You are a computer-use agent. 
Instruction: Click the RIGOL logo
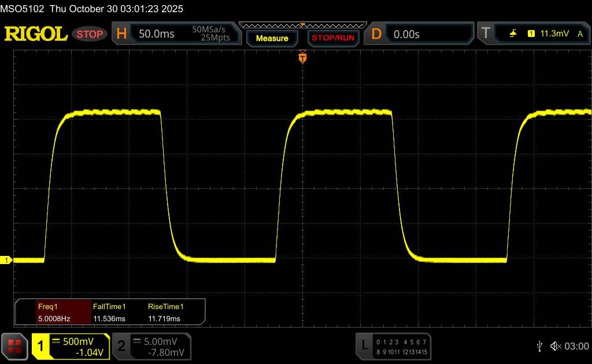[x=36, y=34]
